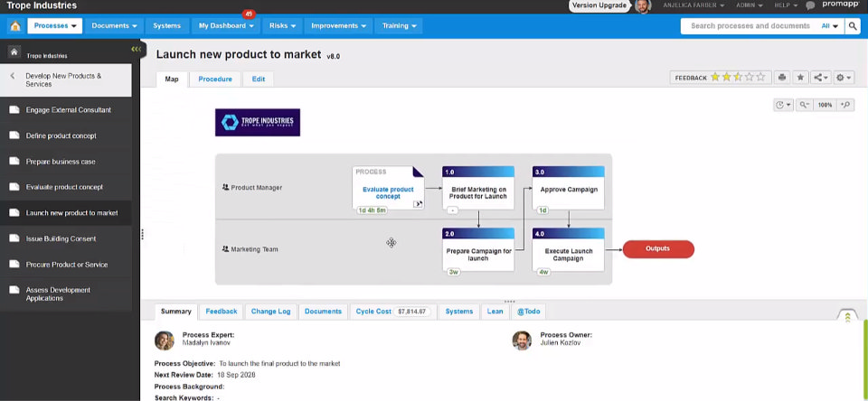
Task: Click the zoom in magnifier icon
Action: tap(845, 105)
